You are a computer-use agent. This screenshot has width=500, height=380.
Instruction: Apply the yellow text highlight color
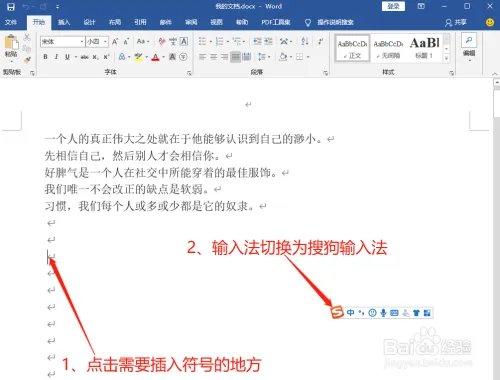click(138, 57)
